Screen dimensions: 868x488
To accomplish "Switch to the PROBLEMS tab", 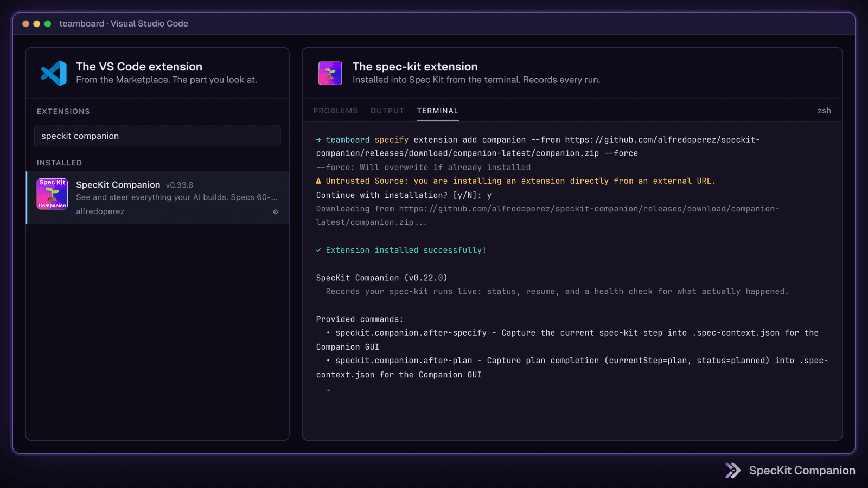I will click(335, 111).
